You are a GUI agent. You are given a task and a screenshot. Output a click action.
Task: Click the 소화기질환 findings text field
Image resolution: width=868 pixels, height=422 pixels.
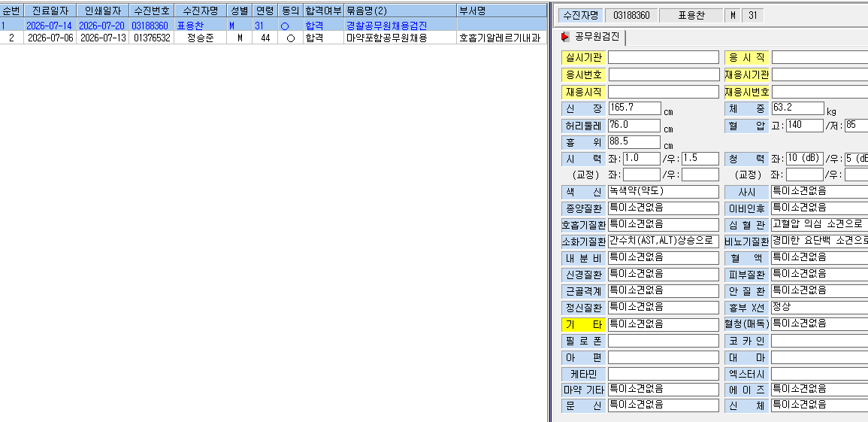click(x=663, y=241)
